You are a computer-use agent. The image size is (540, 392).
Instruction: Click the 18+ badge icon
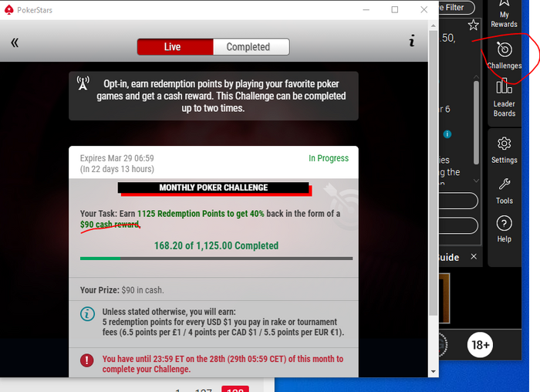[x=480, y=345]
